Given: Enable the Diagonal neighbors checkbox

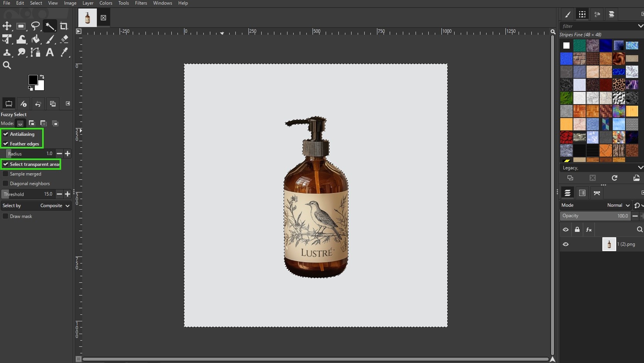Looking at the screenshot, I should tap(6, 184).
